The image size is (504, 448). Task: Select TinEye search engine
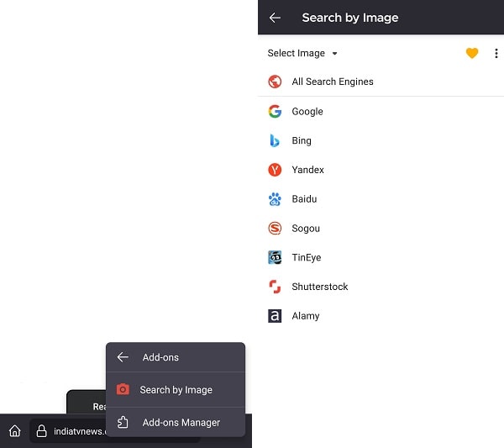click(x=381, y=257)
